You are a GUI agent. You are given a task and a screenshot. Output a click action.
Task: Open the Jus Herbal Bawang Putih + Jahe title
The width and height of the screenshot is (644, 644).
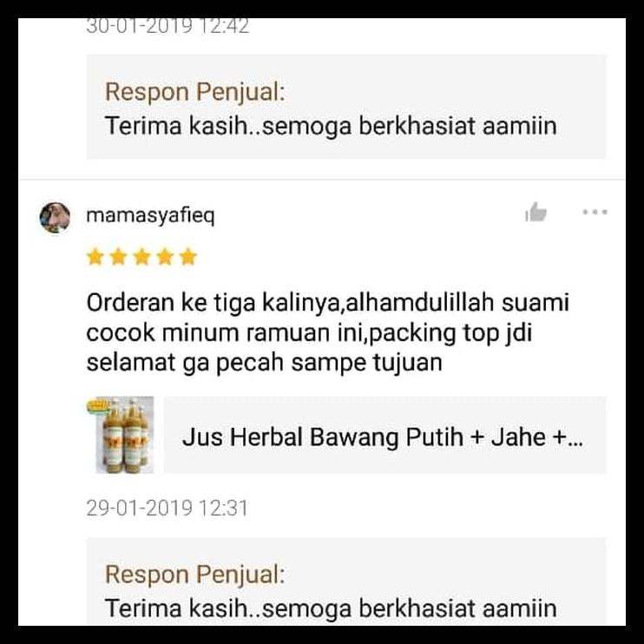pos(383,437)
